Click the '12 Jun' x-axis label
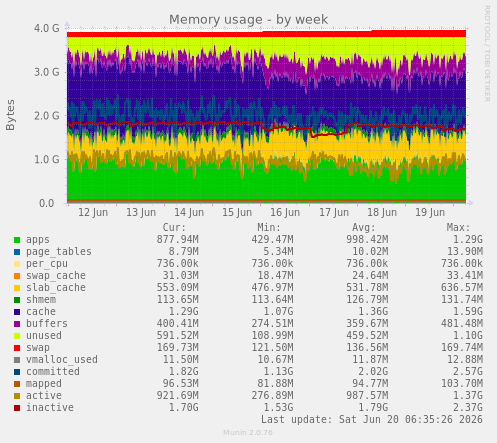Image resolution: width=497 pixels, height=443 pixels. 93,212
